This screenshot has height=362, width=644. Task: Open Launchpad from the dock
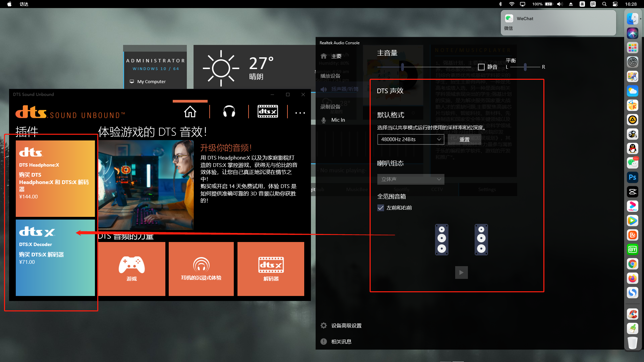click(633, 48)
